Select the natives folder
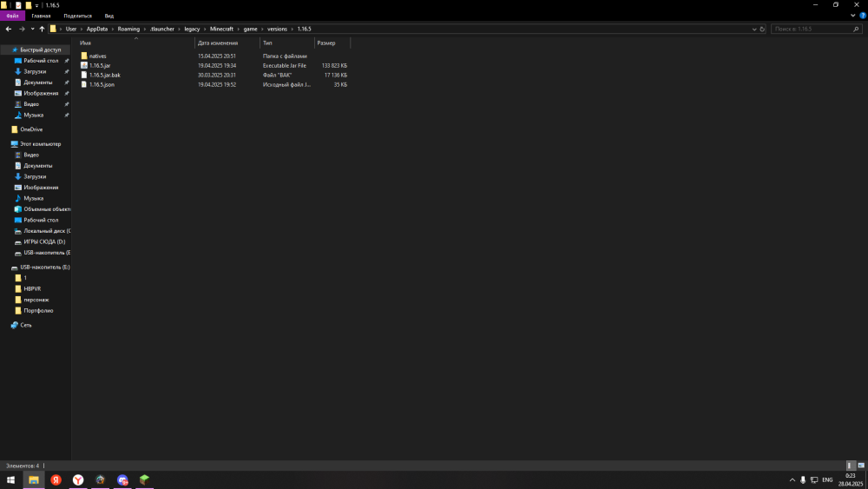 click(97, 56)
